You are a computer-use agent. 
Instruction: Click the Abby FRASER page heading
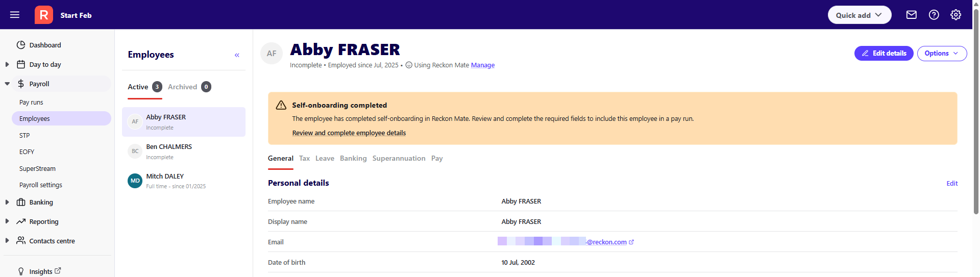tap(345, 49)
